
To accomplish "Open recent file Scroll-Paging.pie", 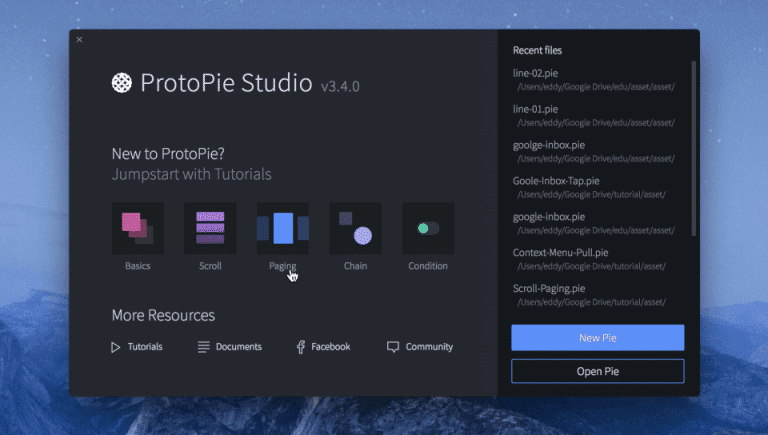I will (x=589, y=295).
